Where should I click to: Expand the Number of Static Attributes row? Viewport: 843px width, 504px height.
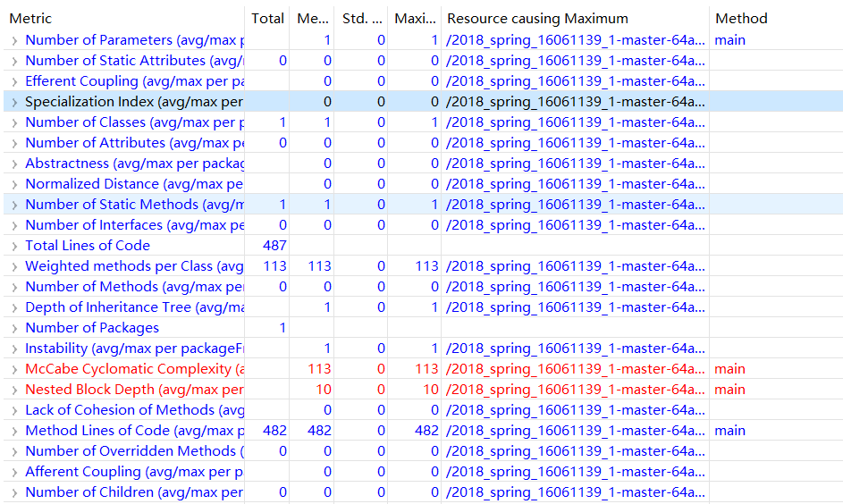14,61
